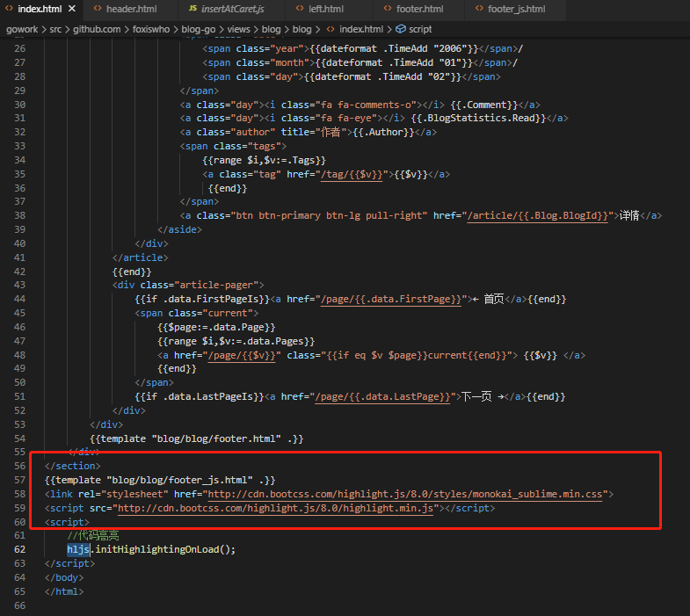Click the JS file icon on insertAtCaret.js tab
This screenshot has height=616, width=690.
click(192, 9)
